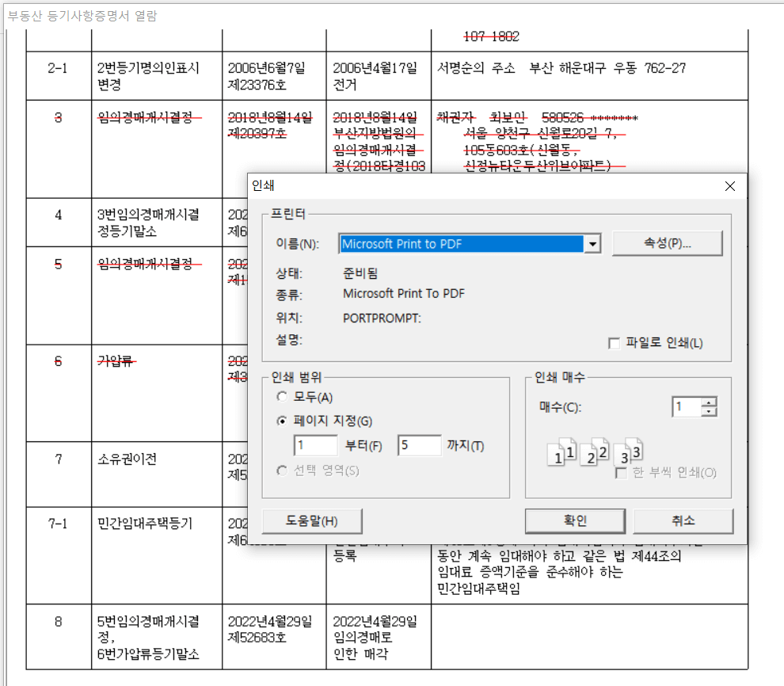
Task: Click the 3번임의경매개시결정등기말소 cell
Action: (157, 223)
